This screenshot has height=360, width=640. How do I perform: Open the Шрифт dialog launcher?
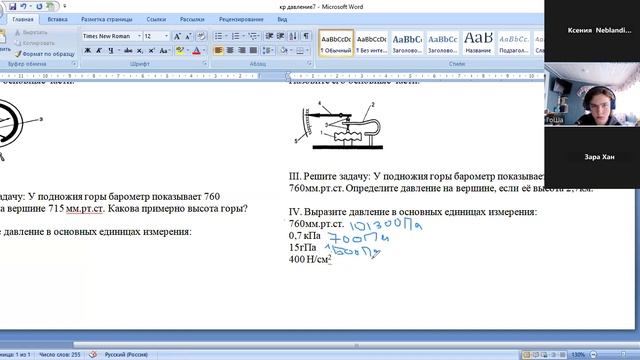tap(204, 64)
